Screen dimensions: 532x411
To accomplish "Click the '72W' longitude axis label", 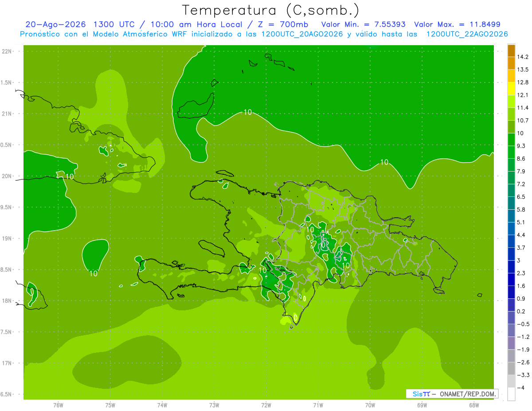I will [266, 405].
